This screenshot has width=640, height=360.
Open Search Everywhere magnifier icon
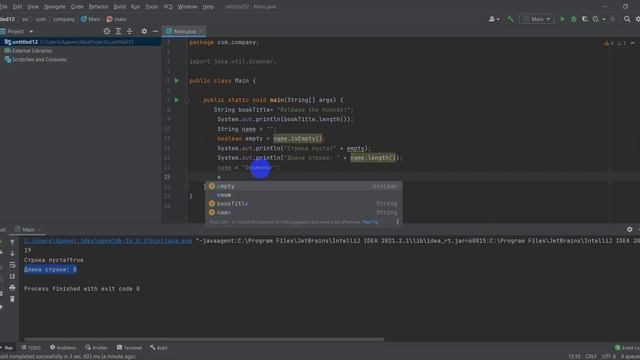tap(627, 19)
